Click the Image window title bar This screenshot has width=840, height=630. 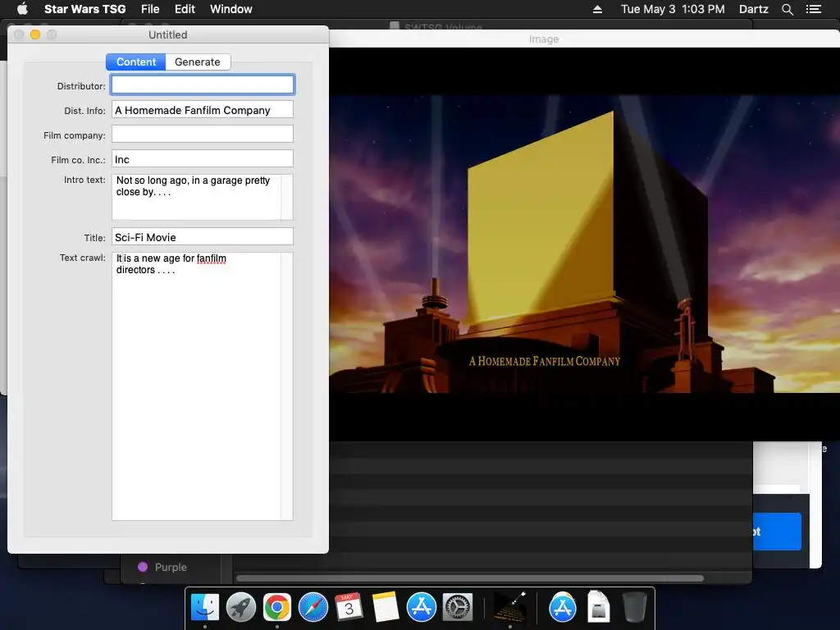pyautogui.click(x=584, y=39)
